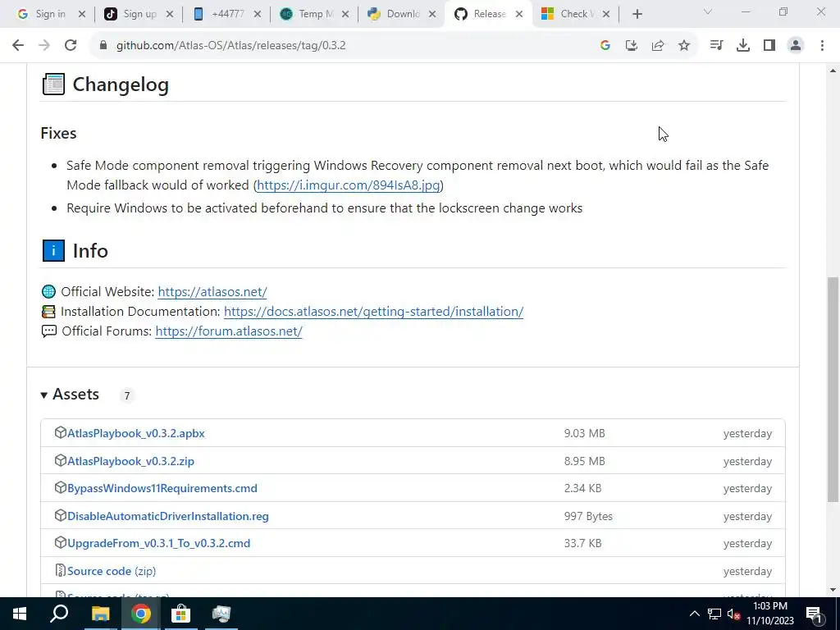Screen dimensions: 840x630
Task: Close the Temp Mail tab
Action: click(x=345, y=15)
